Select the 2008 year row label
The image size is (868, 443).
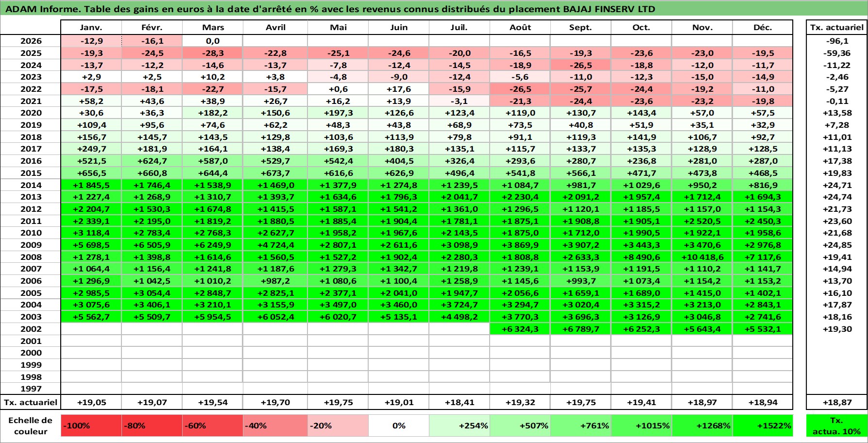click(31, 257)
